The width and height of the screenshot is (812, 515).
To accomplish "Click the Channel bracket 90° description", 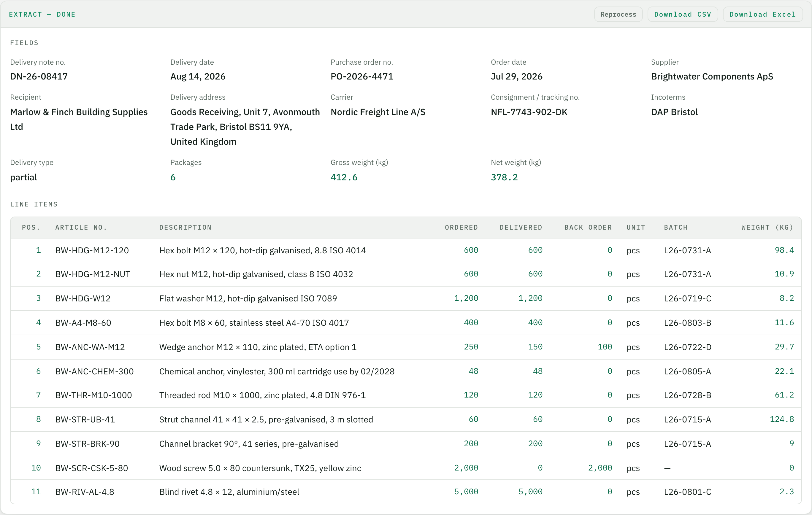I will point(249,444).
